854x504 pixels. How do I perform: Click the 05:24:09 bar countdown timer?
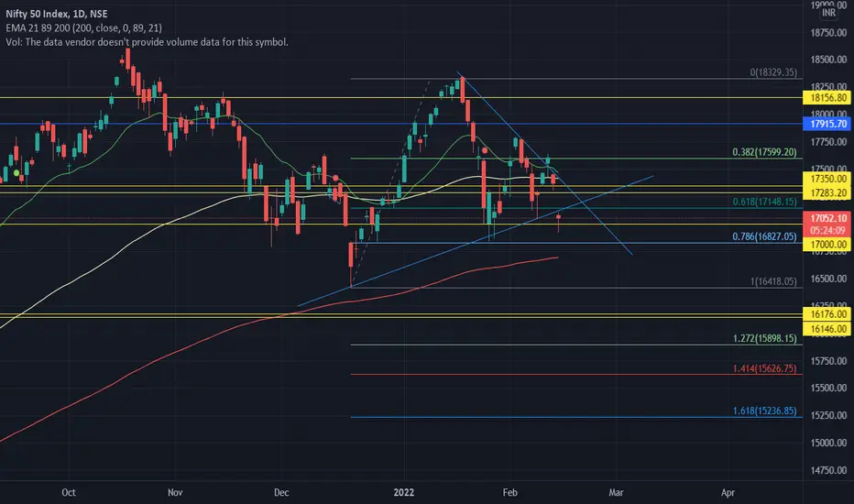tap(827, 231)
